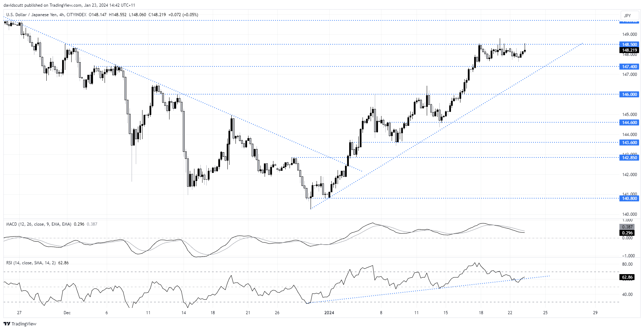Select the 26 date label on time axis
Screen dimensions: 644x330
point(277,313)
